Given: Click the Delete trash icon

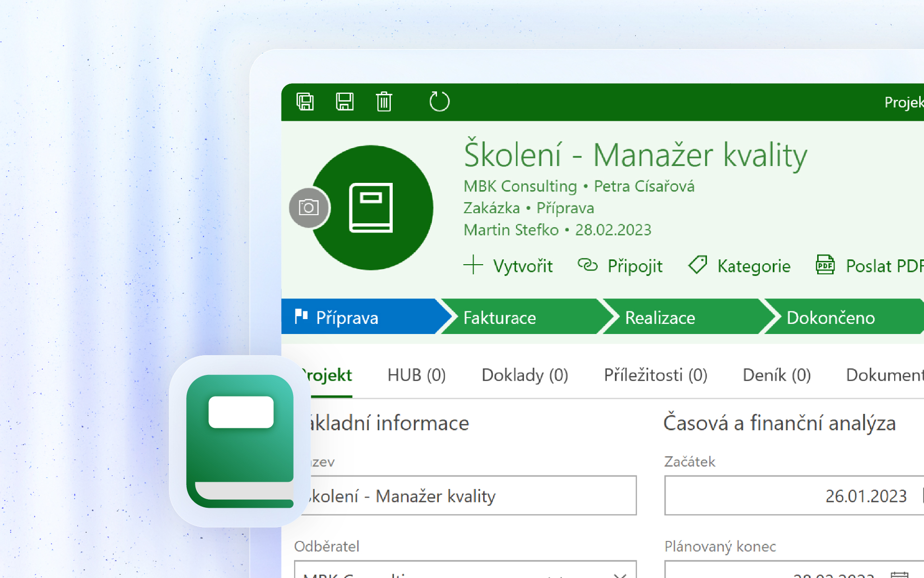Looking at the screenshot, I should coord(384,102).
